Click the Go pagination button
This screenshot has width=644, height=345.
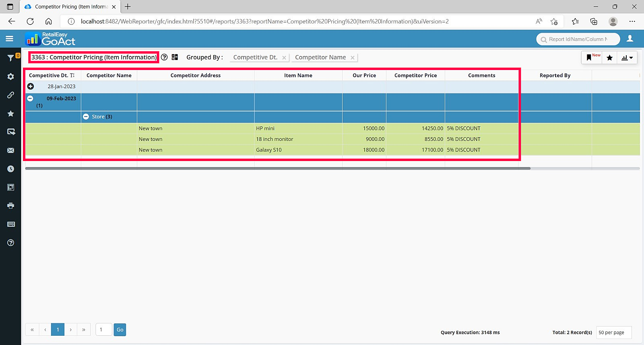coord(120,330)
